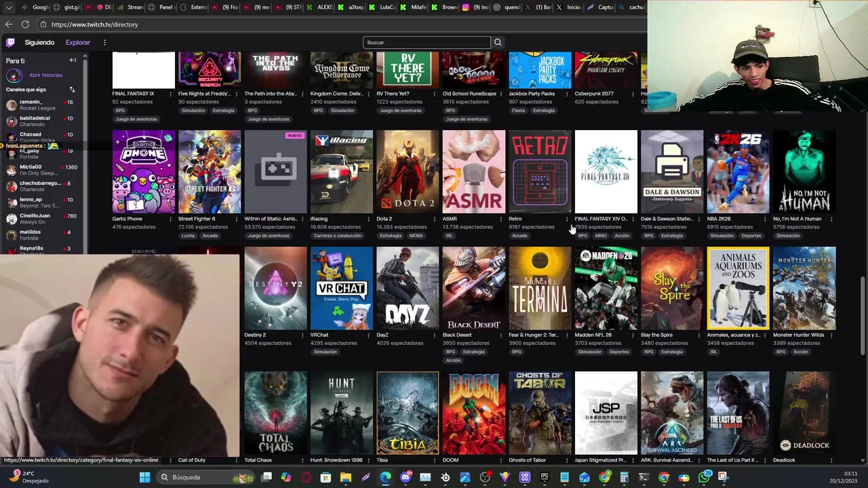
Task: Open Mictia00 channel avatar
Action: click(12, 170)
